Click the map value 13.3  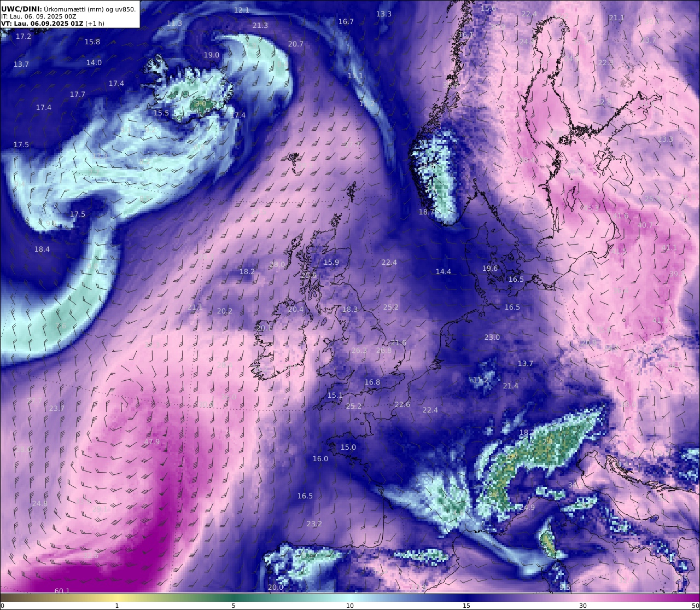coord(384,14)
